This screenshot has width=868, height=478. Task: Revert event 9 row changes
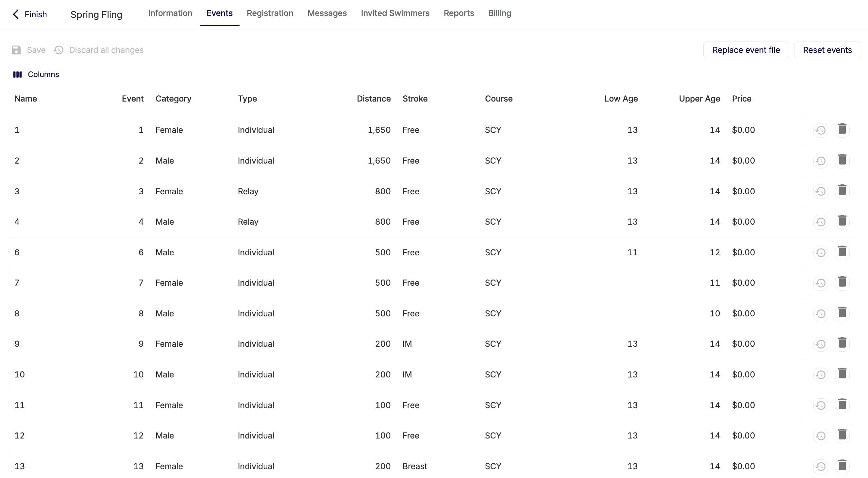point(821,344)
